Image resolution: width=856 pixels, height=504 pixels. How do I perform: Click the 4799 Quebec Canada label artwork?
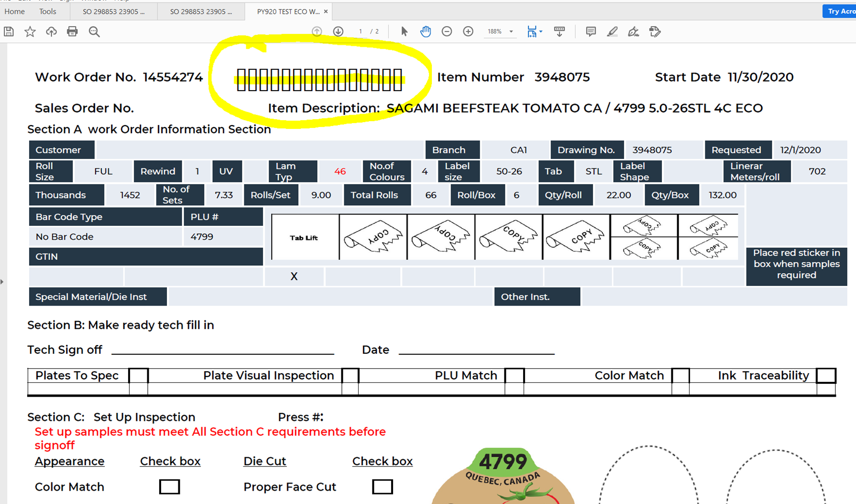503,475
